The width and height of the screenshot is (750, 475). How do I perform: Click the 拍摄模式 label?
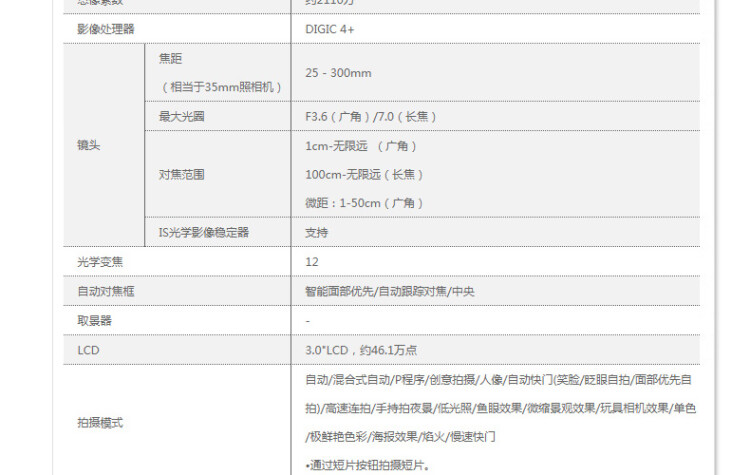click(x=100, y=422)
